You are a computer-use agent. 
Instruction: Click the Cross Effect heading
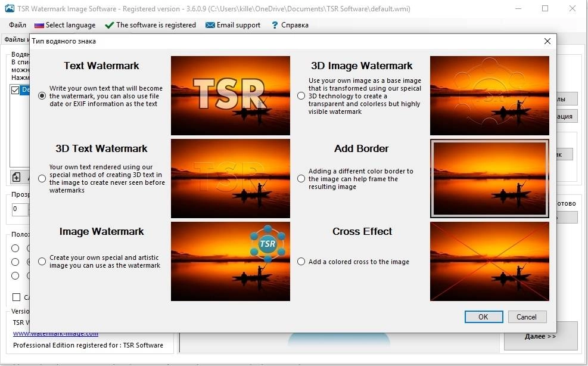362,232
